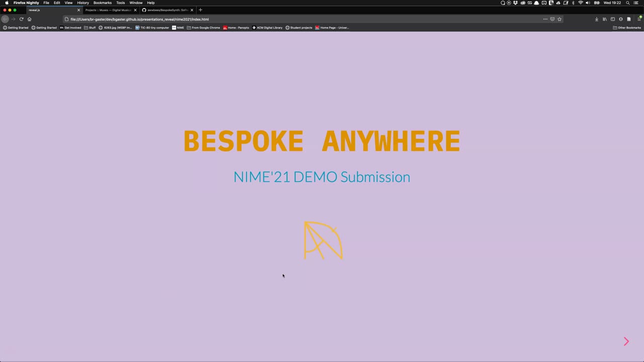Image resolution: width=644 pixels, height=362 pixels.
Task: Close the BespokeSynth GitHub tab
Action: pos(192,10)
